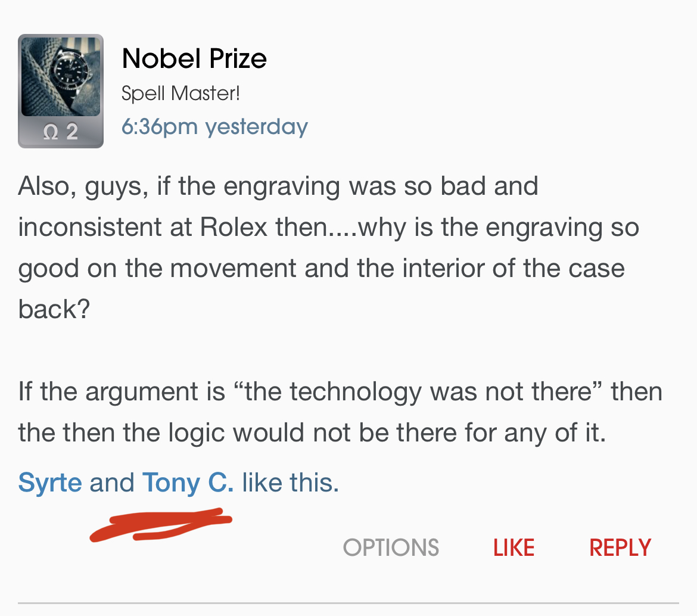Click the word "back?" ending the first paragraph
The height and width of the screenshot is (616, 697).
tap(54, 310)
